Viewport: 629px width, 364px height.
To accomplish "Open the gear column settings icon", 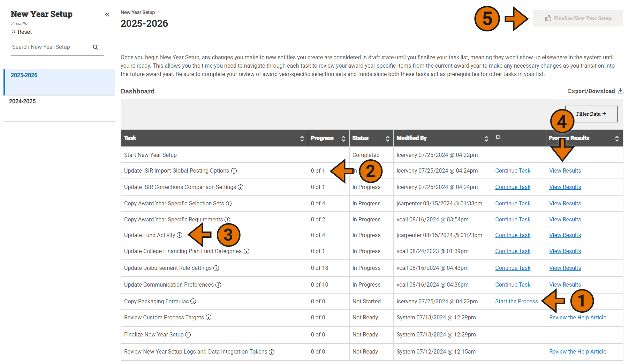I will (498, 137).
